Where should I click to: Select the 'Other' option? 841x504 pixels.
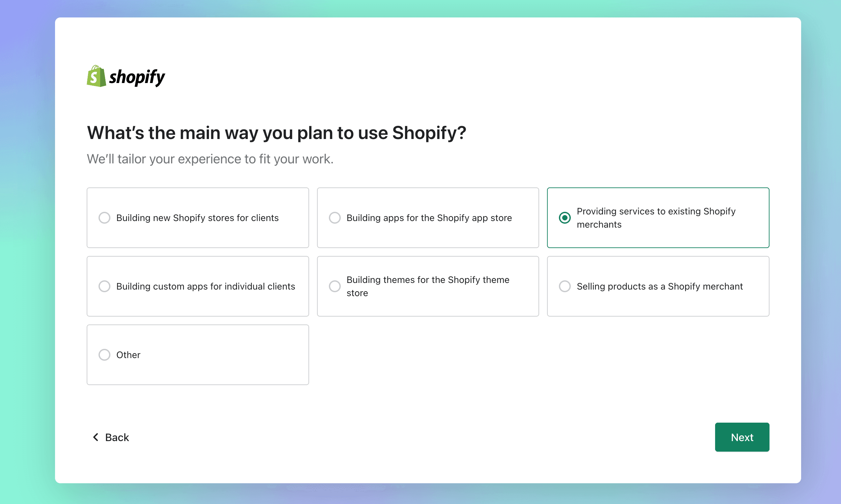coord(104,354)
